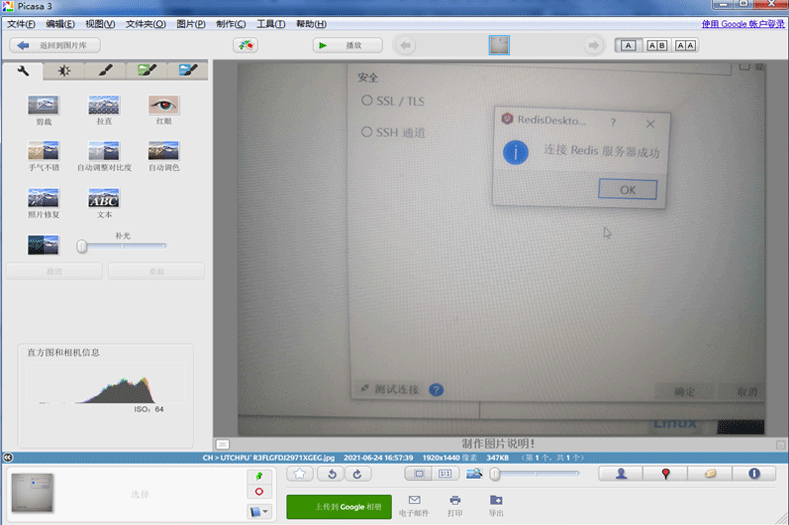This screenshot has height=525, width=789.
Task: Clear the tray with red circle
Action: (259, 491)
